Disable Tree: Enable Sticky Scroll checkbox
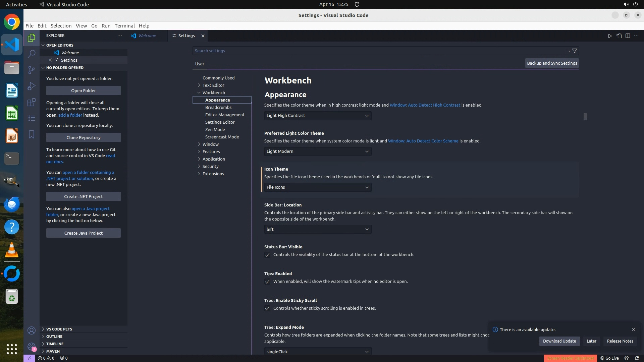Screen dimensions: 644x362 [x=267, y=308]
